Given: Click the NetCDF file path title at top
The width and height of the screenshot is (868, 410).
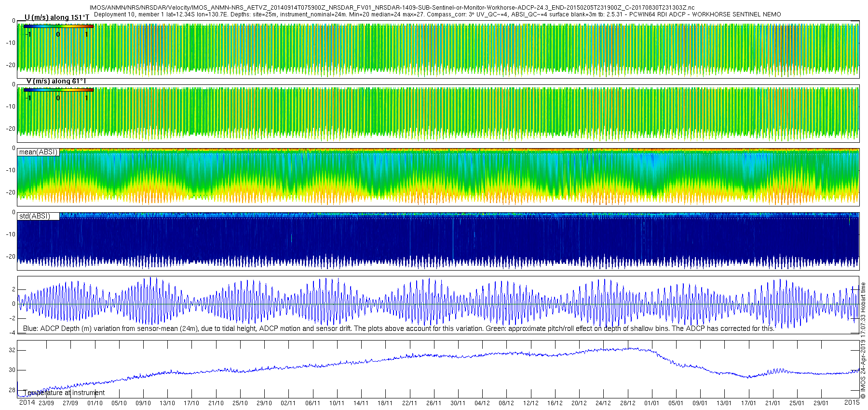Looking at the screenshot, I should click(x=392, y=8).
